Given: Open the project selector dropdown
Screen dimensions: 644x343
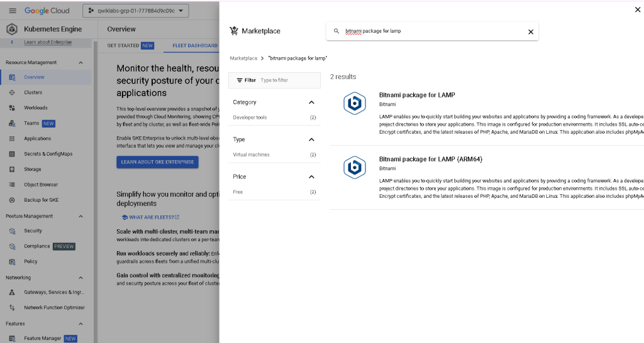Looking at the screenshot, I should (136, 11).
